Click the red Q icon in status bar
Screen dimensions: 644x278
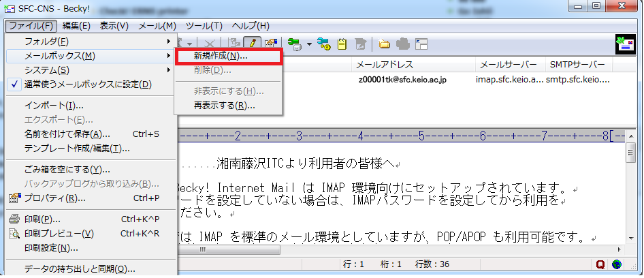pos(601,264)
